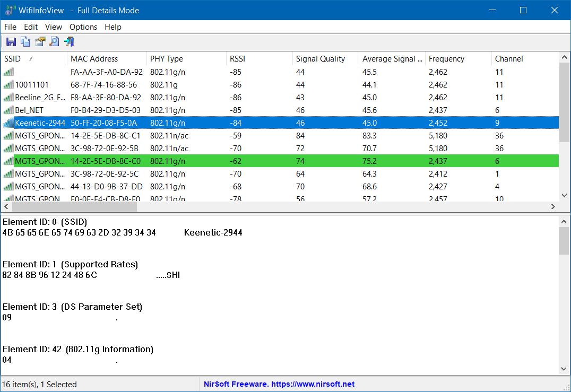571x392 pixels.
Task: Click the horizontal scrollbar thumb under the list
Action: click(x=74, y=206)
